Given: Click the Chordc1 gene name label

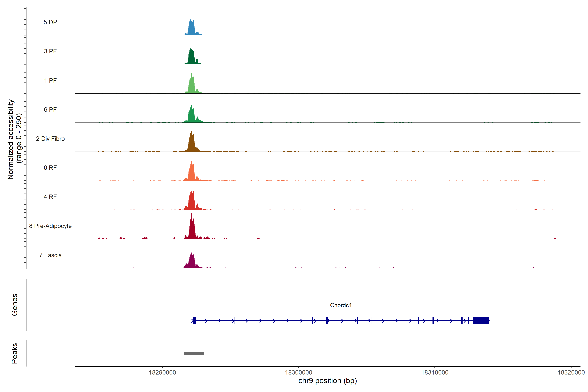Looking at the screenshot, I should [x=341, y=305].
